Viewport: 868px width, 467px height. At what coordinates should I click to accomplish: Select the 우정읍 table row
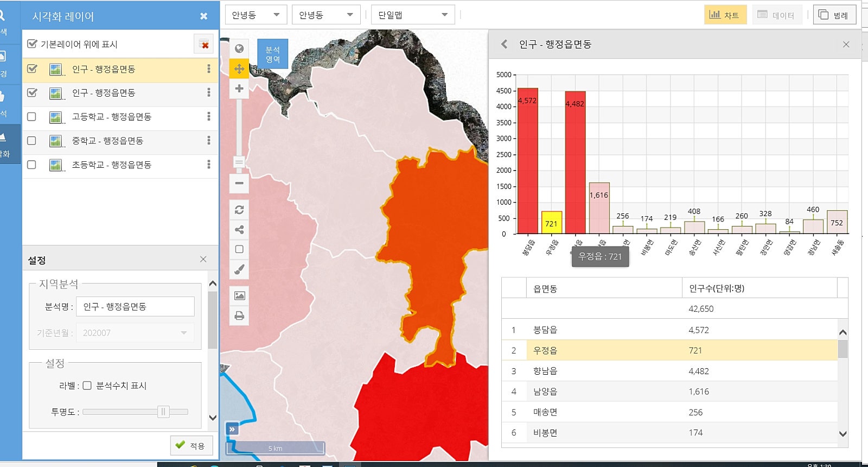[670, 350]
